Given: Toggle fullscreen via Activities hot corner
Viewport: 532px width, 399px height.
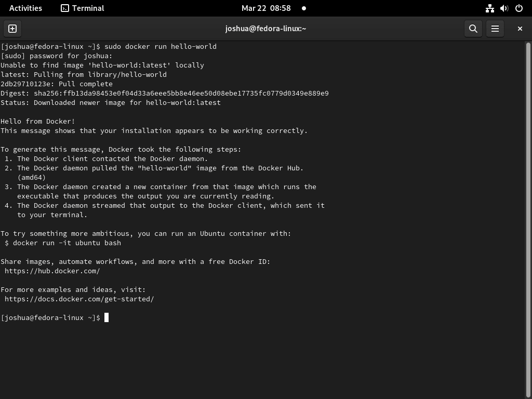Looking at the screenshot, I should coord(25,8).
